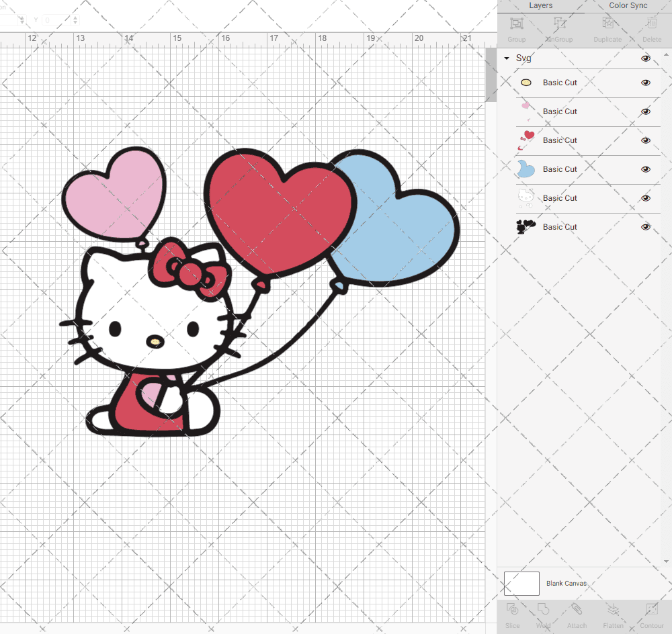Click the Svg group name
This screenshot has height=634, width=672.
coord(523,58)
